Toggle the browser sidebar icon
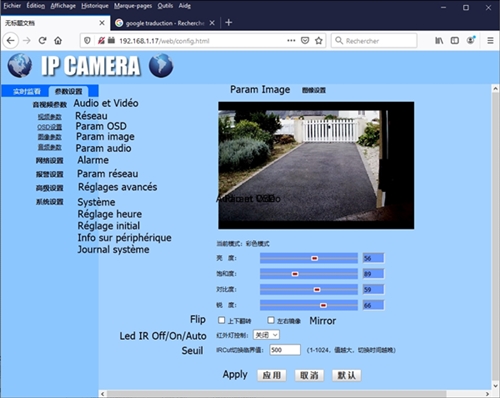Viewport: 500px width, 398px height. (x=455, y=40)
